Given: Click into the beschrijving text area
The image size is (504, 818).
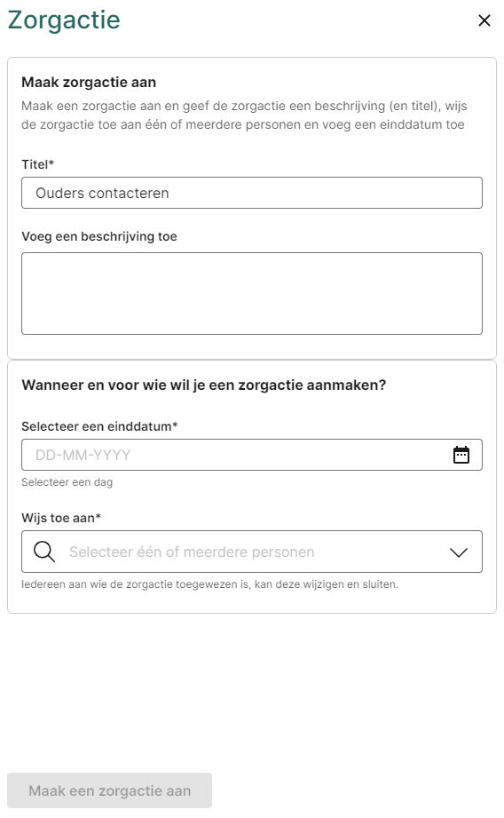Looking at the screenshot, I should (252, 294).
